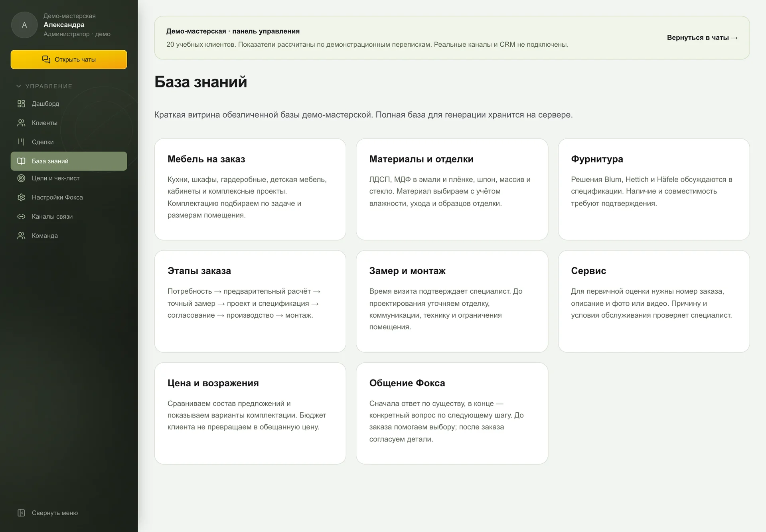This screenshot has height=532, width=766.
Task: Open the Сделки section
Action: click(69, 142)
